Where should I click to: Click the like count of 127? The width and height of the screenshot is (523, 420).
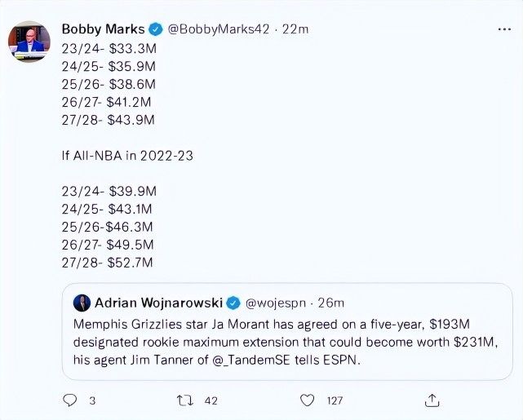335,400
